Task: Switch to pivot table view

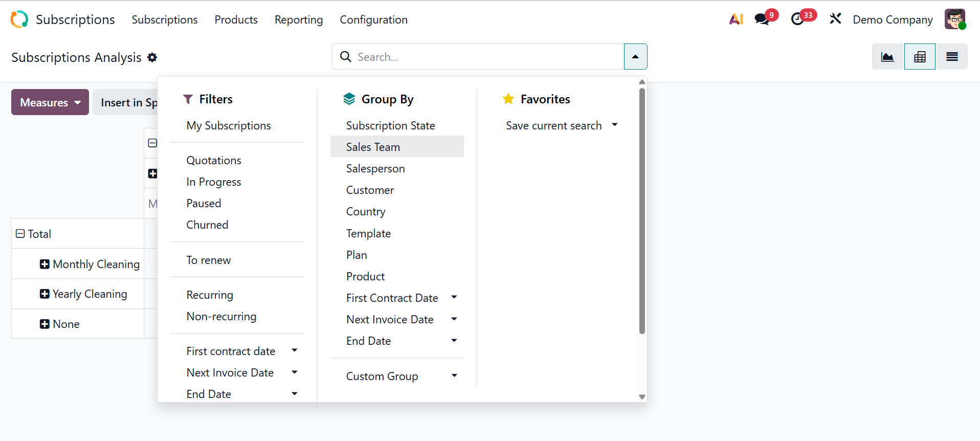Action: (x=920, y=57)
